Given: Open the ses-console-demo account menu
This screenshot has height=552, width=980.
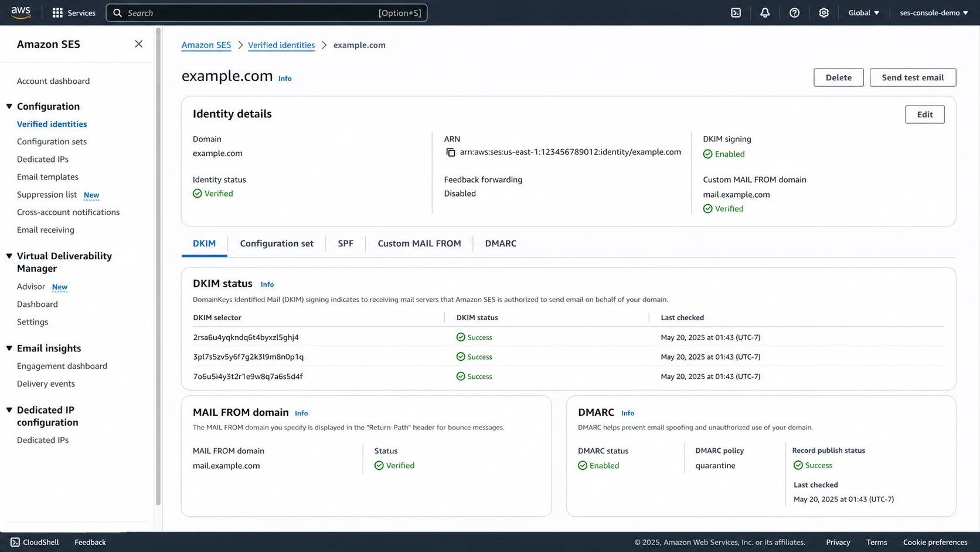Looking at the screenshot, I should [x=934, y=13].
